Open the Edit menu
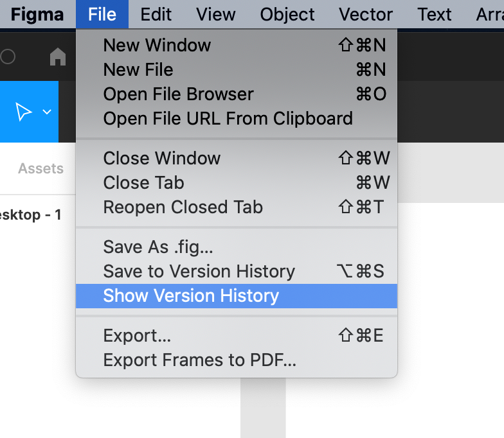Image resolution: width=504 pixels, height=438 pixels. (x=156, y=14)
